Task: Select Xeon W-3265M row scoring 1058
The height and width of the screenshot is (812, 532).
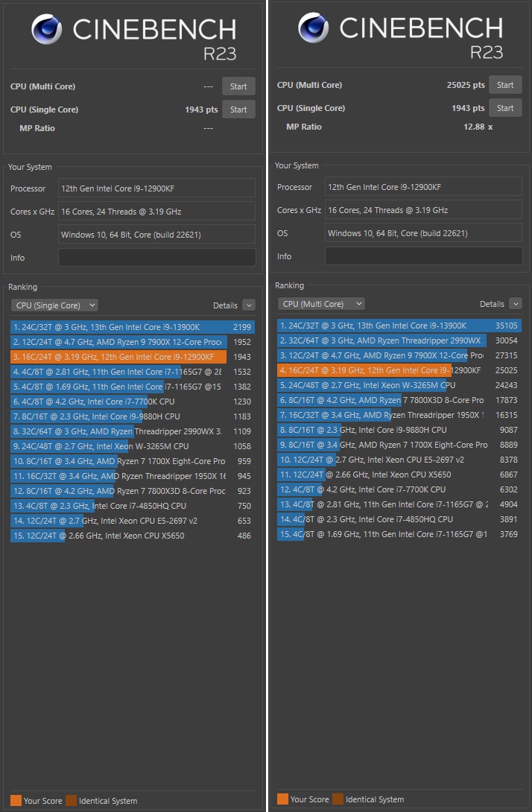Action: tap(132, 446)
